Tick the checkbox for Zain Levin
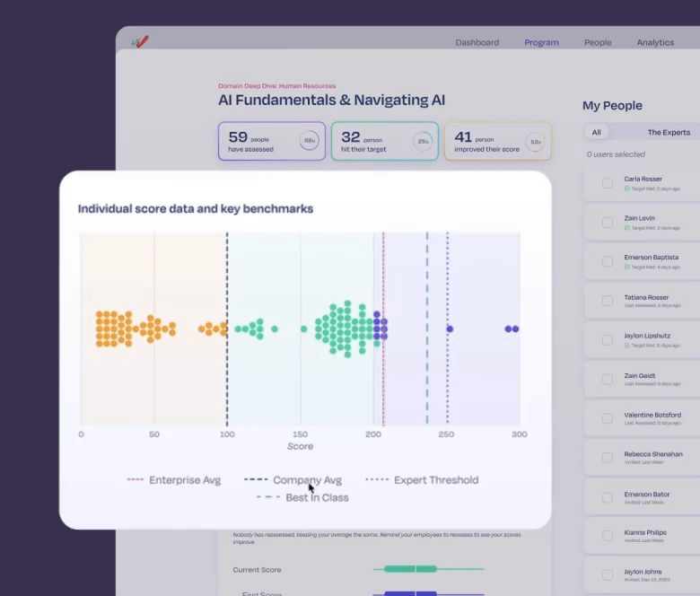The image size is (700, 596). point(608,223)
